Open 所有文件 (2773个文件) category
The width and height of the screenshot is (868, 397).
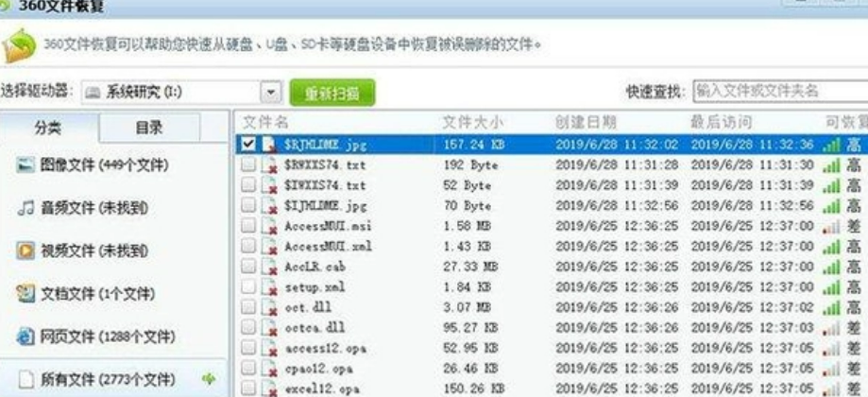(108, 380)
